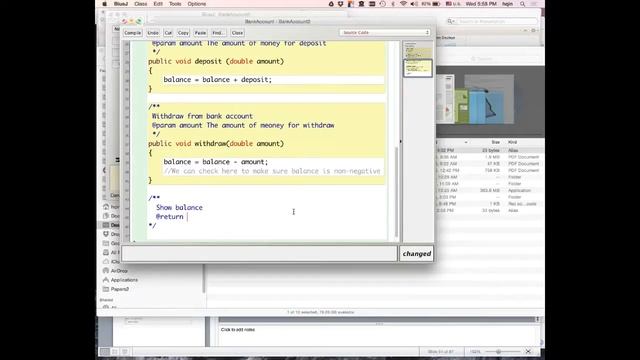Sort Finder list by Kind column

pyautogui.click(x=512, y=142)
